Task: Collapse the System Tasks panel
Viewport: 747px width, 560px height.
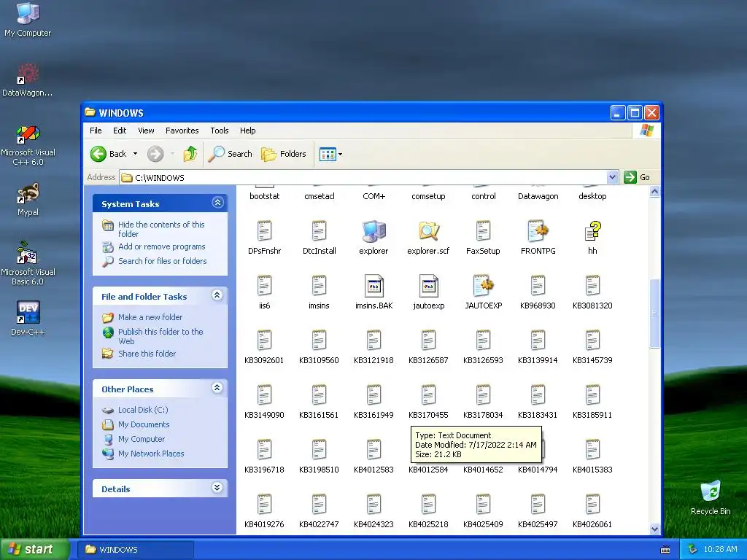Action: 217,203
